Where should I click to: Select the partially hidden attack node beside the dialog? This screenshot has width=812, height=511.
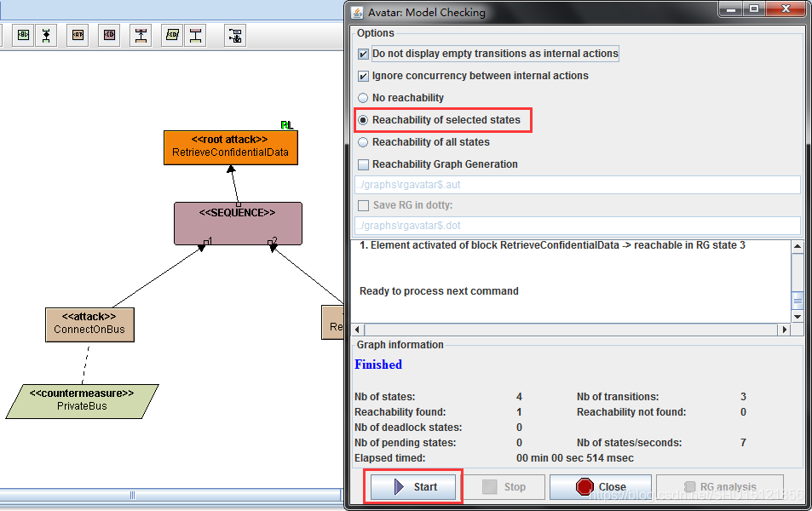(x=332, y=322)
